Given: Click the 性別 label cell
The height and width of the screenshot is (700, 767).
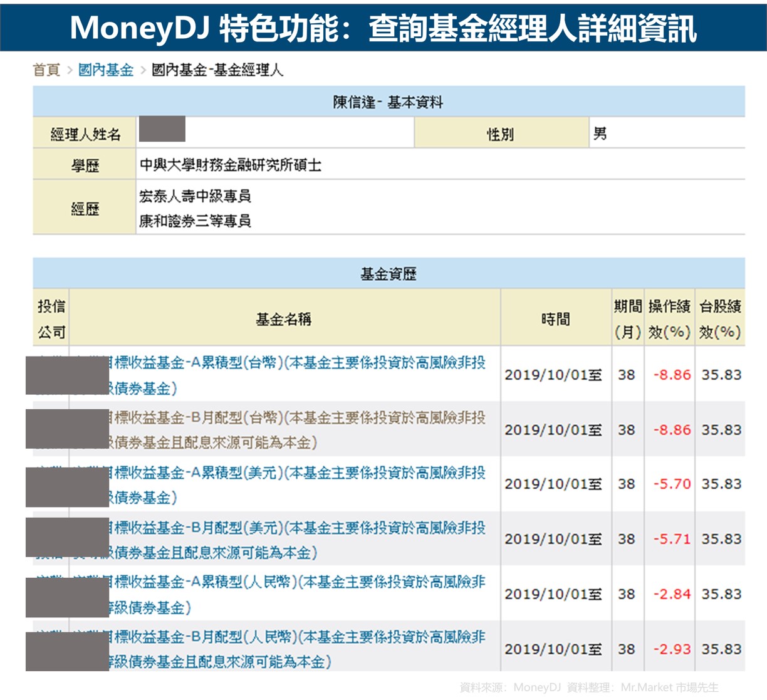Looking at the screenshot, I should tap(501, 133).
